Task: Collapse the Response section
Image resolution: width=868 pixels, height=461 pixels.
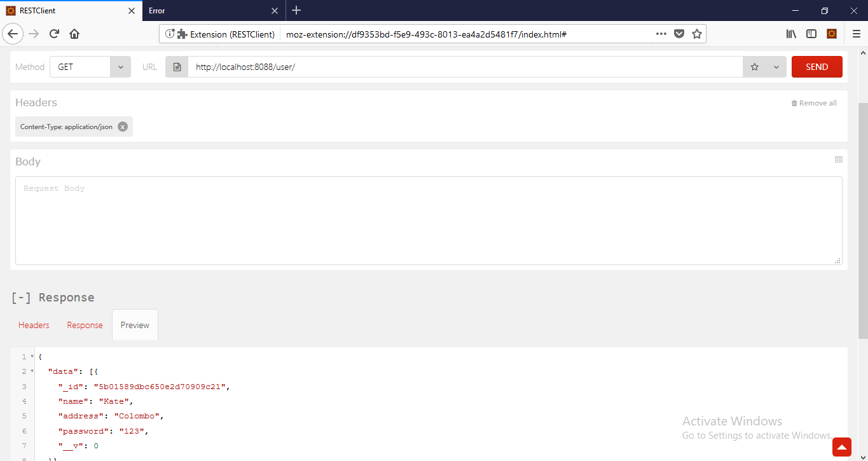Action: (21, 298)
